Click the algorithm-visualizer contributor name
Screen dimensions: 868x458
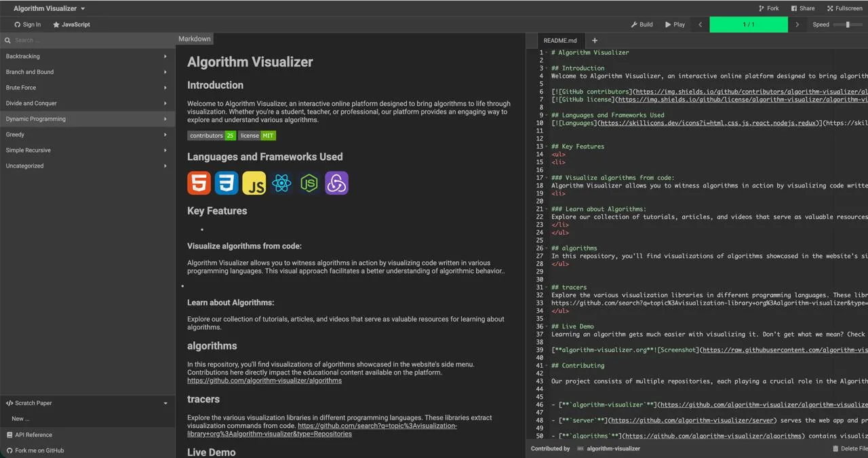(x=613, y=449)
